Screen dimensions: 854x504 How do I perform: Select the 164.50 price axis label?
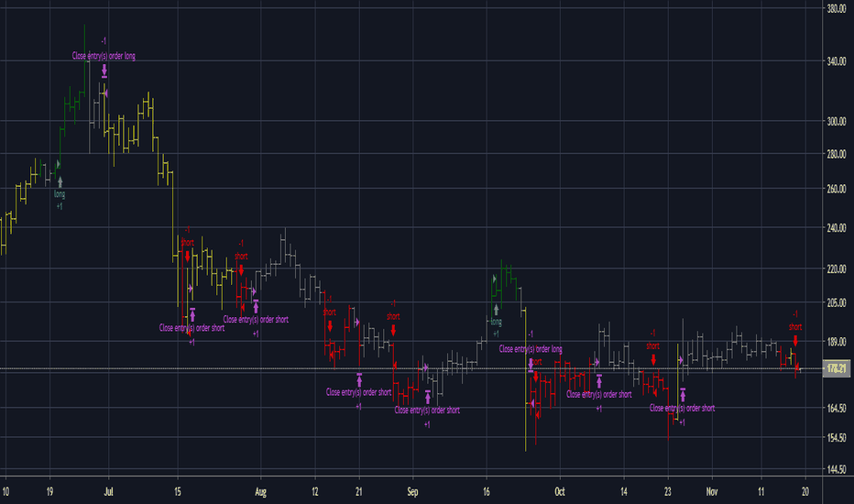point(836,408)
